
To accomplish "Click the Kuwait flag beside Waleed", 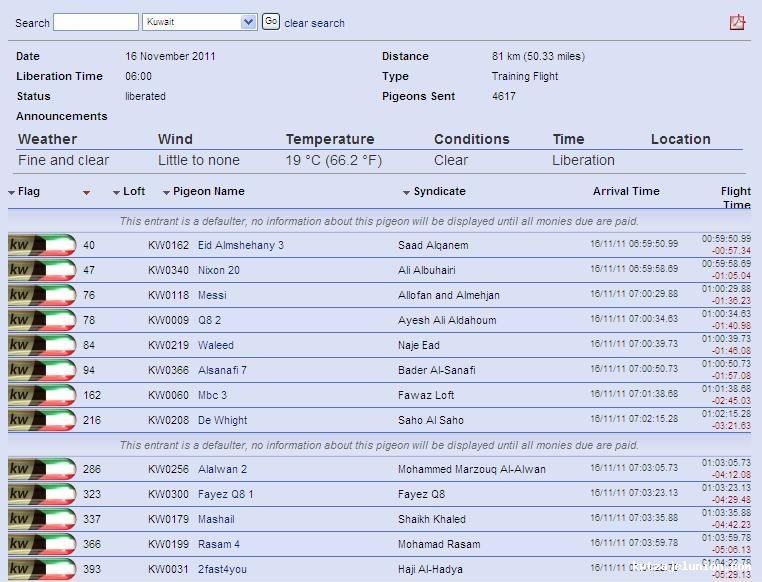I will pos(42,345).
